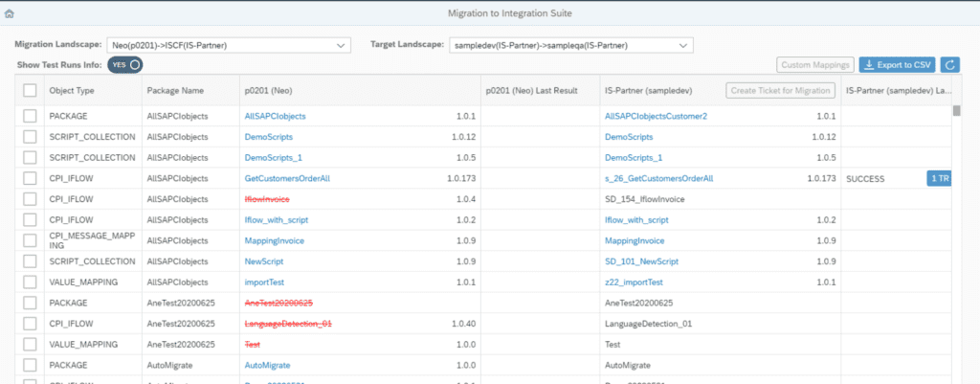Open AllSAPCIobjectsCustomer2 link

tap(657, 116)
